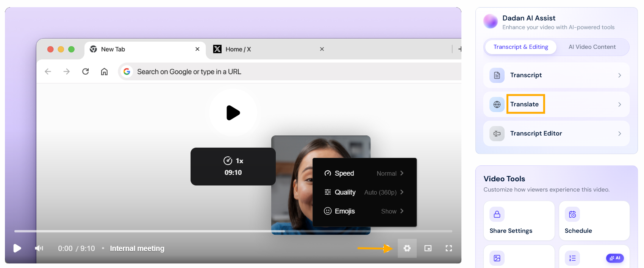Click the 09:10 duration text
The height and width of the screenshot is (268, 644).
click(233, 173)
